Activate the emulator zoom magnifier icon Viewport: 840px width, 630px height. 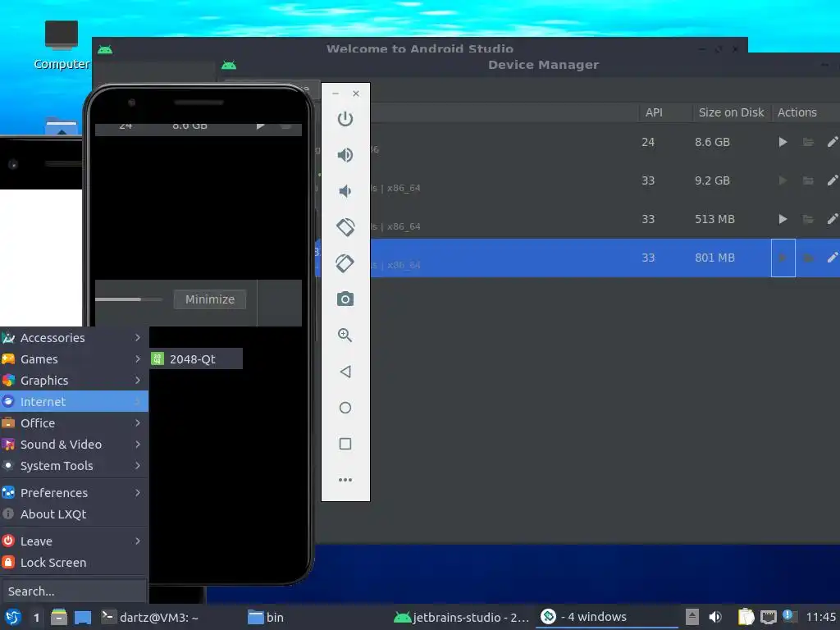point(345,336)
